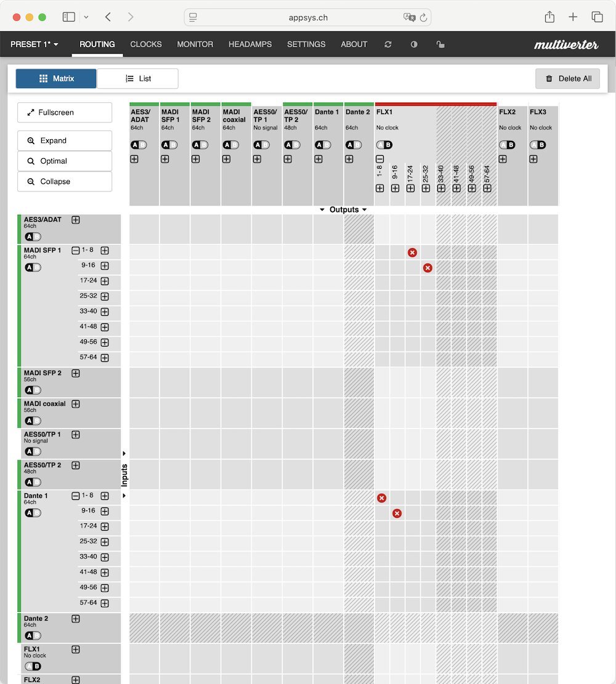
Task: Expand FLX1 output 1-8 channel group
Action: pos(380,188)
